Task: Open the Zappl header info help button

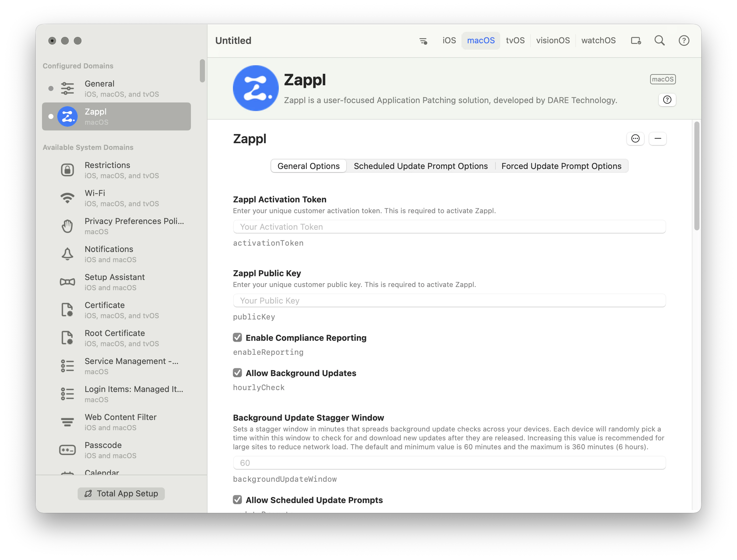Action: click(x=667, y=100)
